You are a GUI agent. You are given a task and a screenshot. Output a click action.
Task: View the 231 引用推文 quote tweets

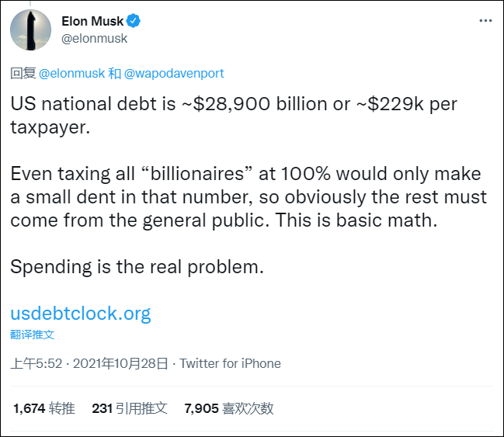(x=130, y=408)
